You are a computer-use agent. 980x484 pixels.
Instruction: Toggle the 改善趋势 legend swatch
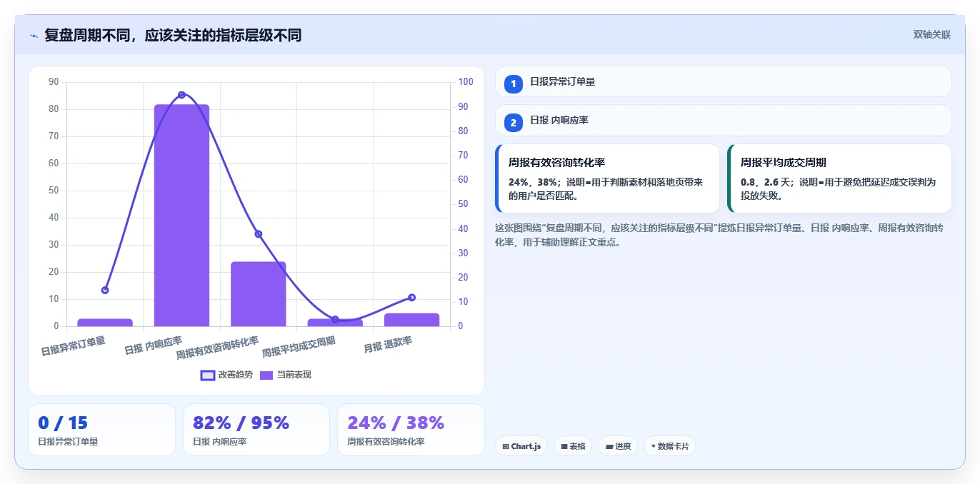tap(208, 375)
